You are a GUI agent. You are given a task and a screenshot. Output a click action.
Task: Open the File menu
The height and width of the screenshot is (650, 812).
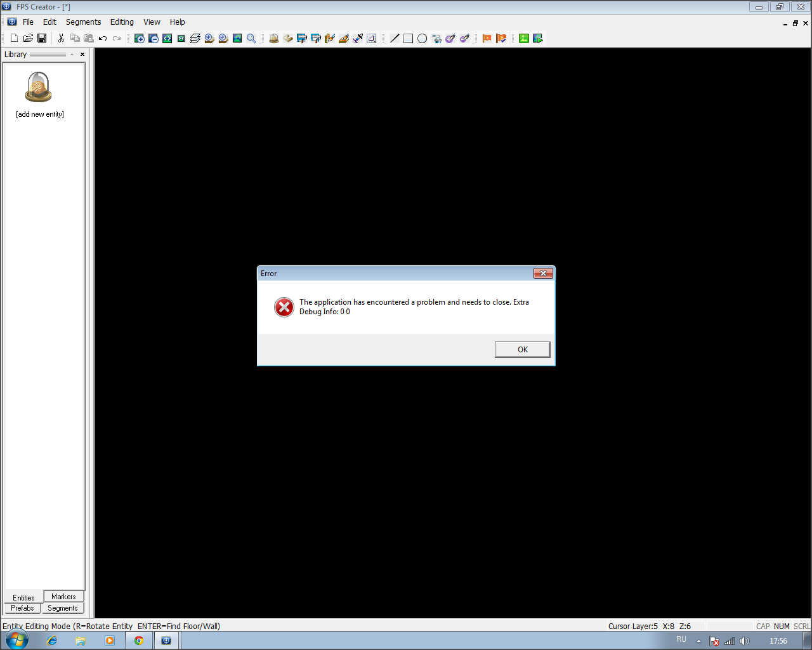click(x=28, y=22)
